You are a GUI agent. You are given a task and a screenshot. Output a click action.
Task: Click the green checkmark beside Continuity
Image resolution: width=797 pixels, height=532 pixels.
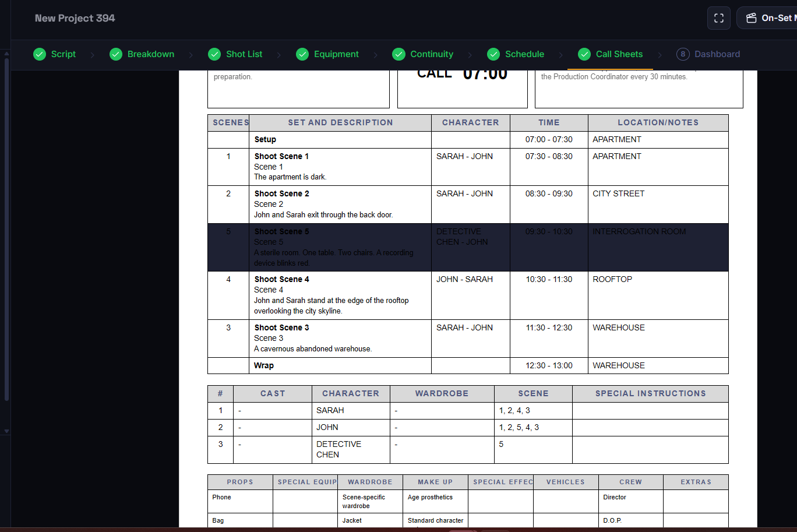tap(398, 54)
